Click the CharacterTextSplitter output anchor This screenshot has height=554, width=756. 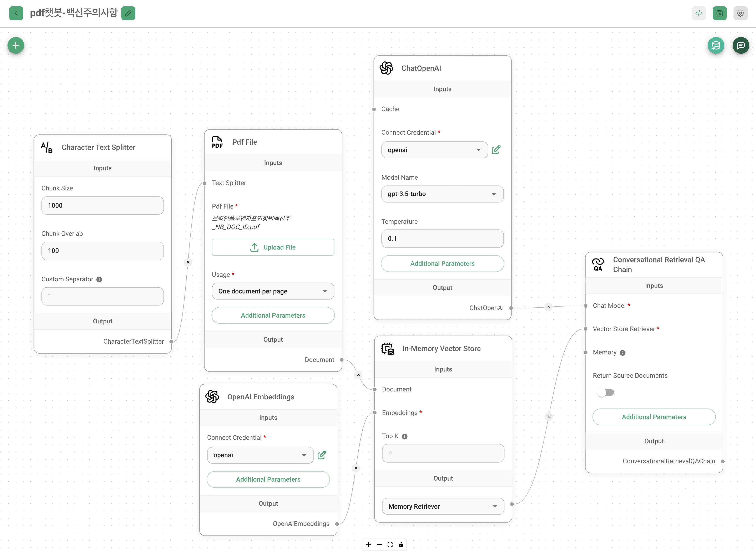pos(171,342)
